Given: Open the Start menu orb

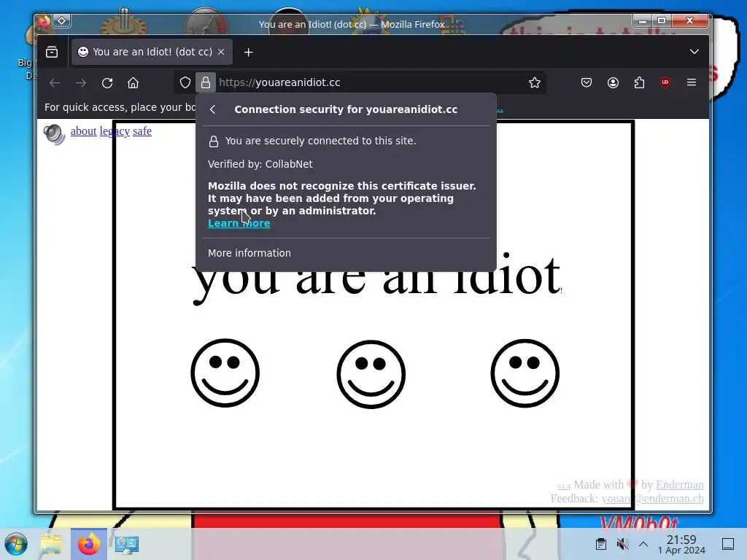Looking at the screenshot, I should (16, 544).
